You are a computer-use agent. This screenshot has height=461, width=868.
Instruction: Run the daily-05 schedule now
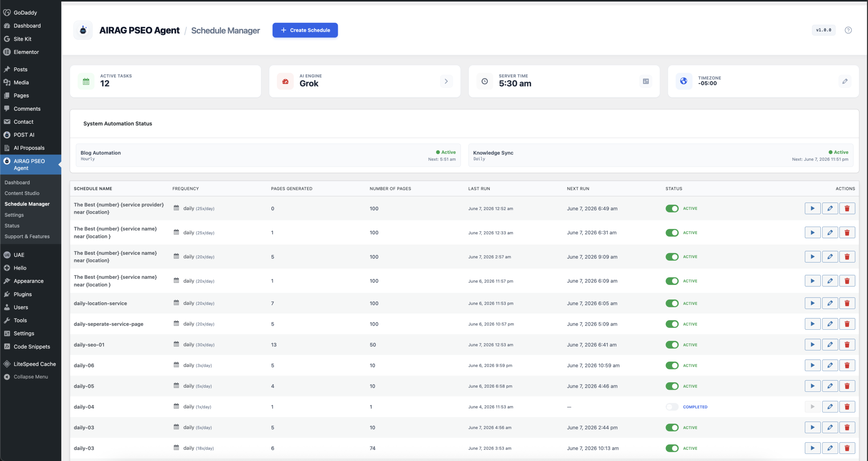pyautogui.click(x=812, y=386)
